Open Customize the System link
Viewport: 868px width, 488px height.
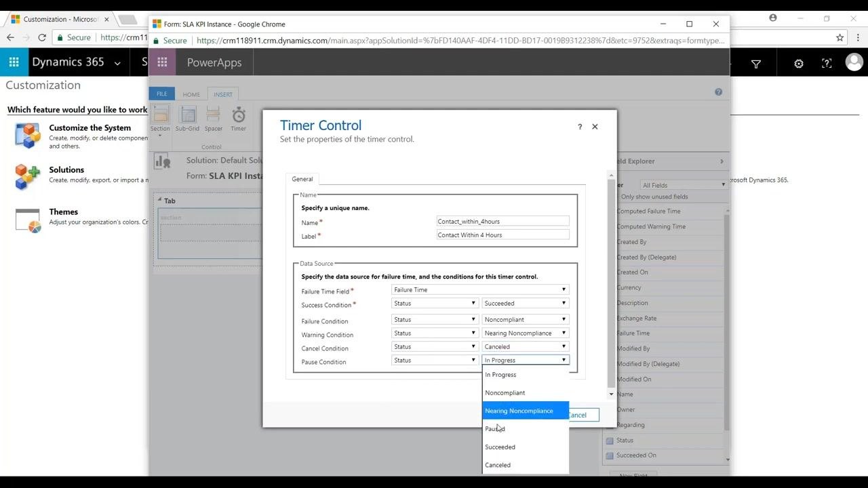click(90, 127)
